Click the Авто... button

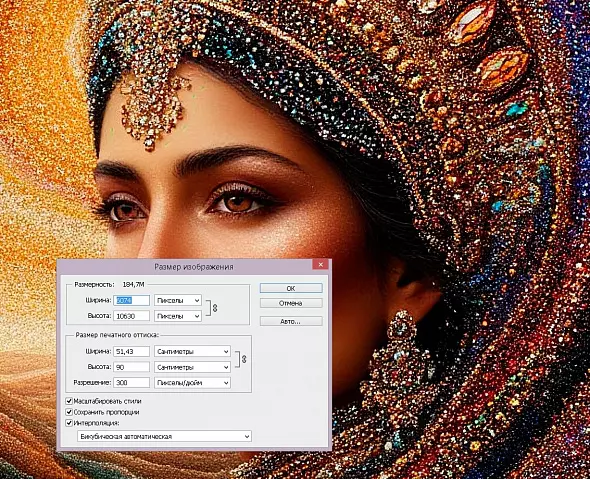[291, 321]
